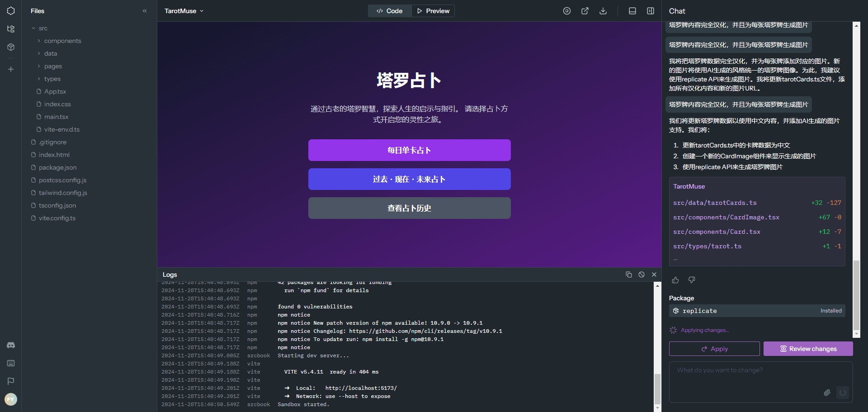
Task: Open postcss.config.js file
Action: point(62,180)
